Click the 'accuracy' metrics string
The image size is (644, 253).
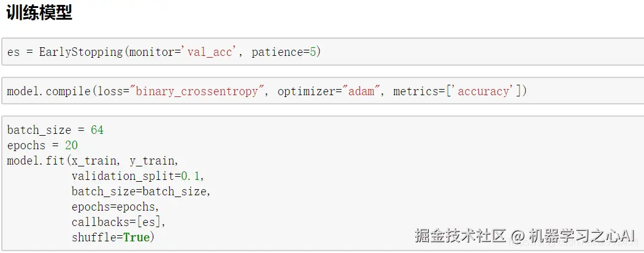[x=483, y=91]
